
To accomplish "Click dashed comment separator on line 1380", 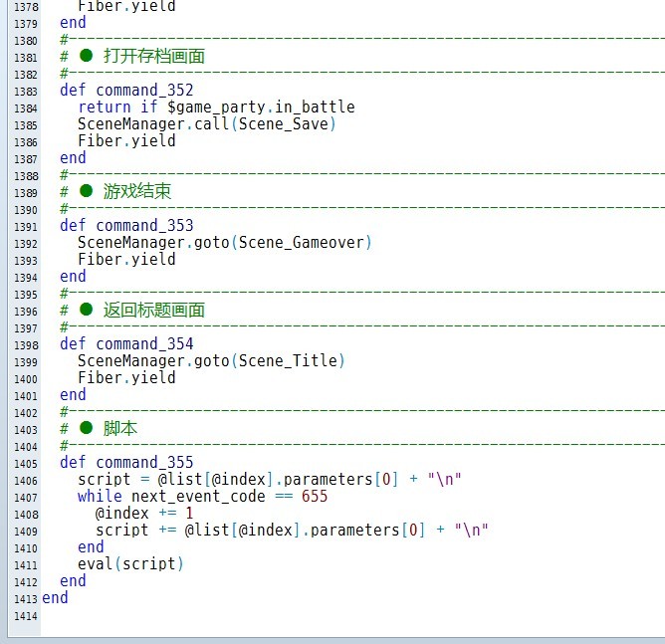I will pyautogui.click(x=362, y=40).
